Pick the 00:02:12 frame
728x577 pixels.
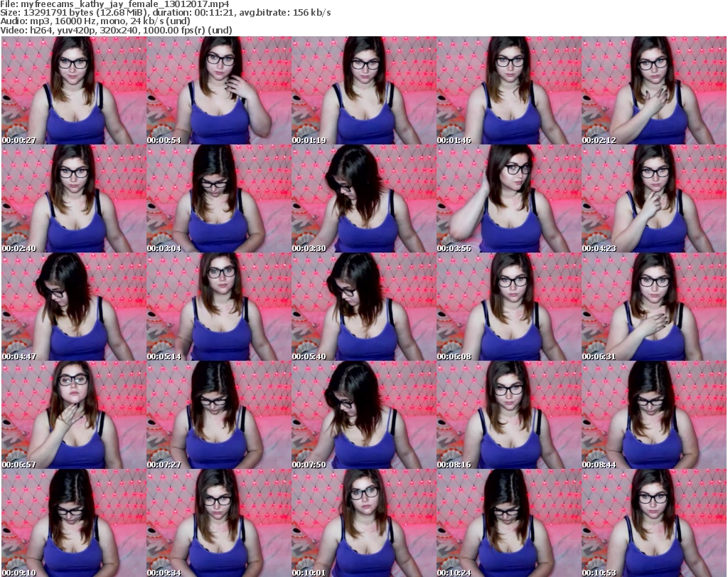[654, 90]
